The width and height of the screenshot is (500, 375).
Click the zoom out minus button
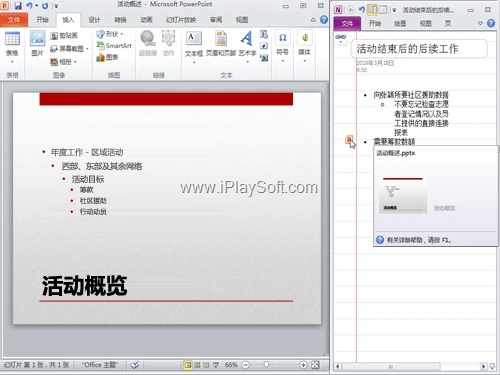[245, 365]
